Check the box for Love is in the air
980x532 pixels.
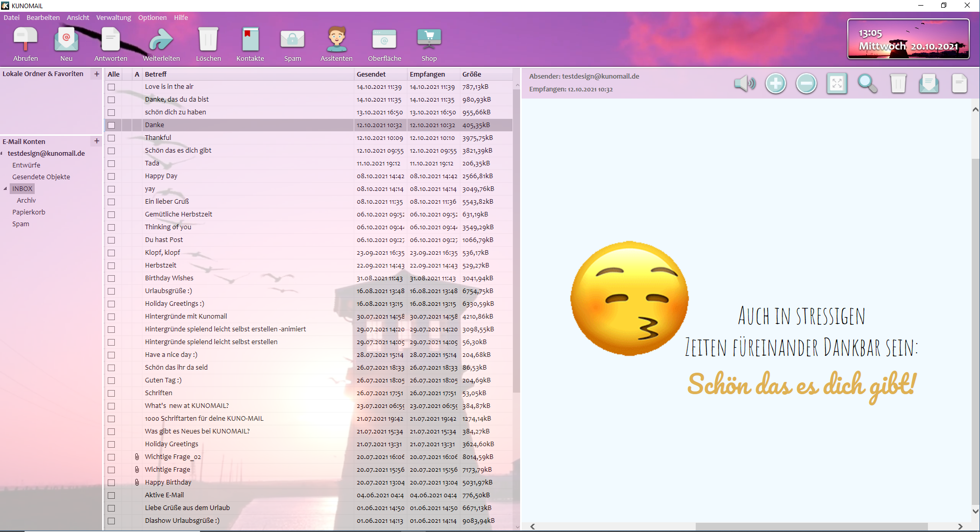(x=111, y=87)
